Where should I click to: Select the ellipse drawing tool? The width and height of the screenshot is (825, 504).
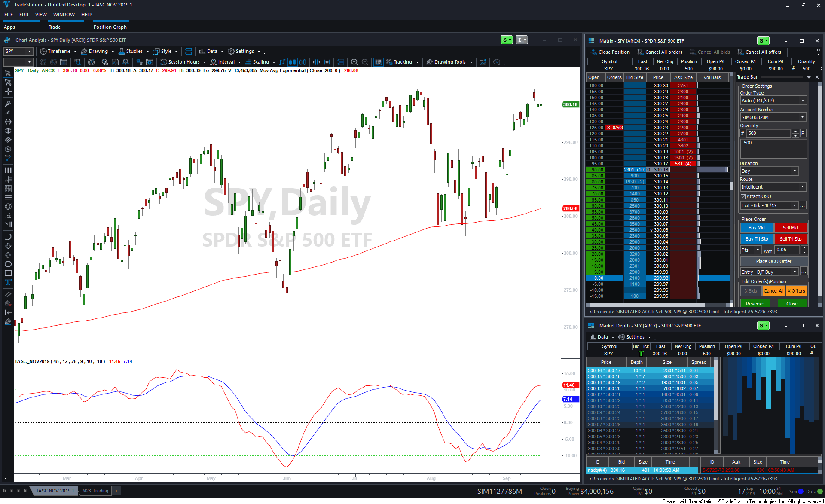(8, 264)
